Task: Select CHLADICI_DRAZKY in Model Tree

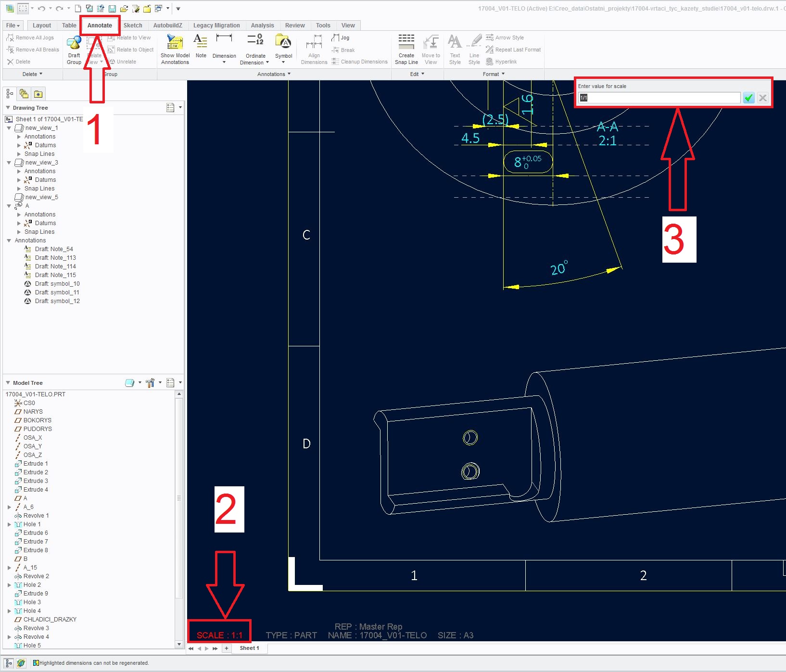Action: (x=45, y=620)
